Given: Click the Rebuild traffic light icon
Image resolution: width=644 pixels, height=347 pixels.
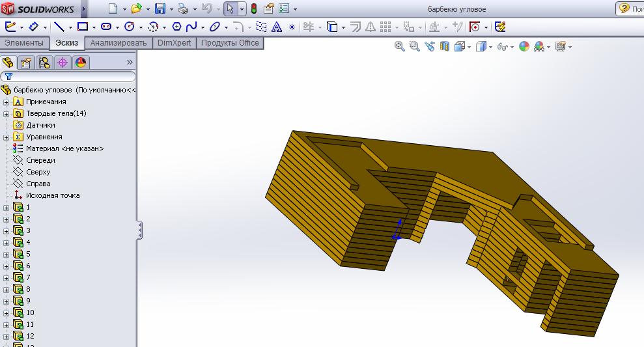Looking at the screenshot, I should coord(253,9).
